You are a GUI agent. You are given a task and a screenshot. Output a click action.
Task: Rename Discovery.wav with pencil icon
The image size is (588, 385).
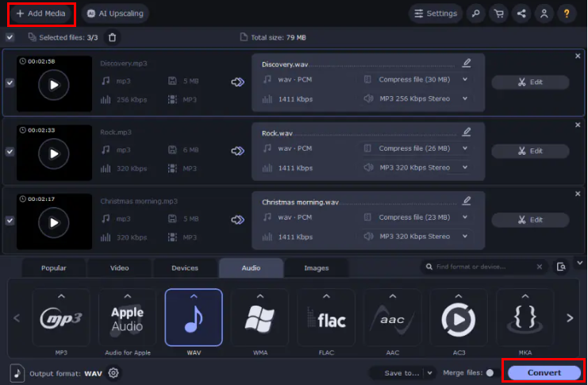[x=467, y=63]
